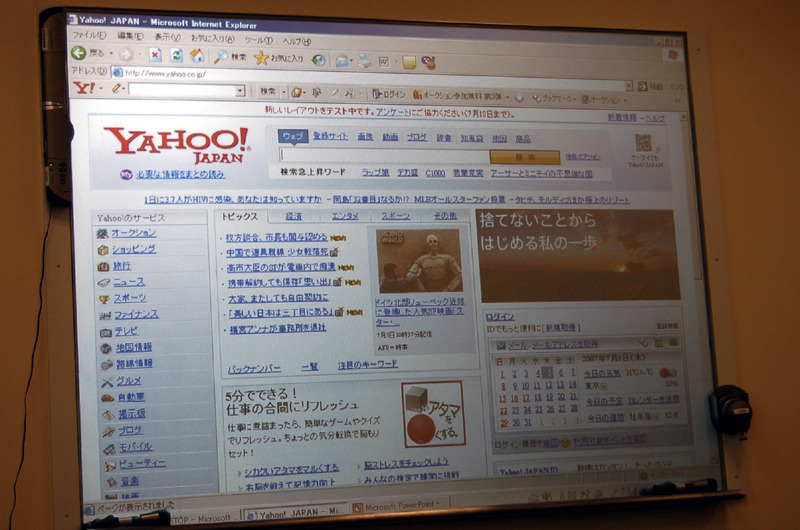
Task: Click the Yahoo! toolbar Y! logo
Action: click(x=84, y=88)
